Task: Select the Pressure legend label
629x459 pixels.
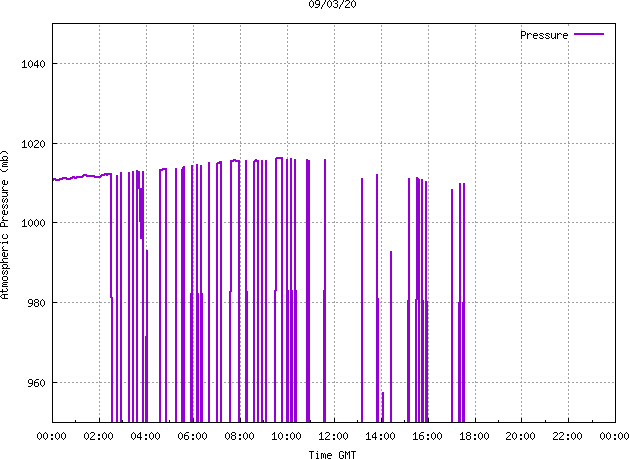Action: click(543, 35)
